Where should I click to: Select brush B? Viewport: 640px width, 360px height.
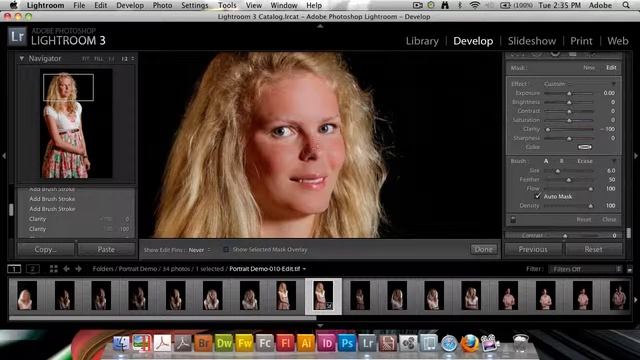pos(562,161)
